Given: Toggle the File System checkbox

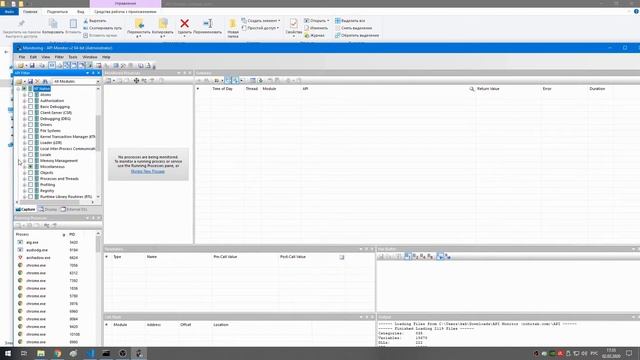Looking at the screenshot, I should [31, 131].
